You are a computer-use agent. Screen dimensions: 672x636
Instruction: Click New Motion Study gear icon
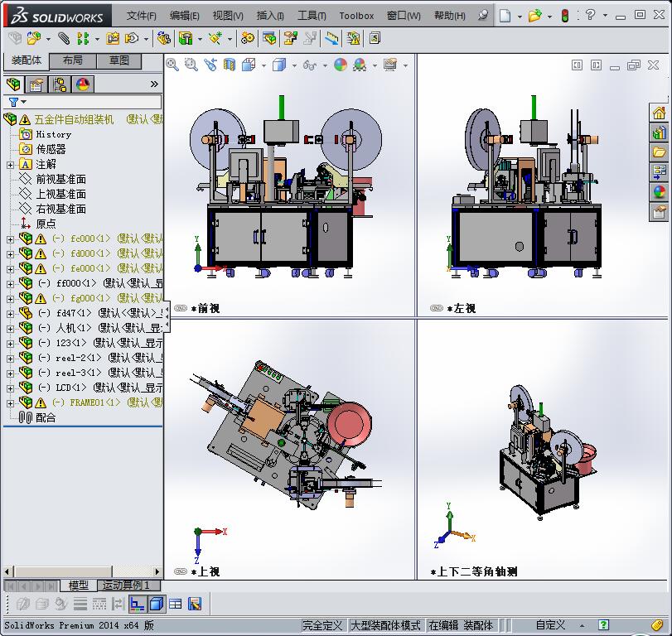click(247, 39)
